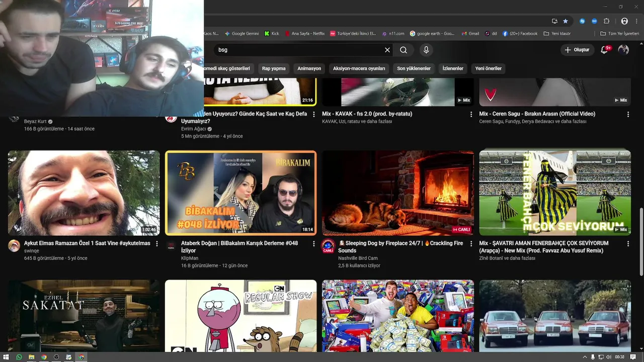Start voice search with the microphone icon
644x362 pixels.
tap(426, 50)
